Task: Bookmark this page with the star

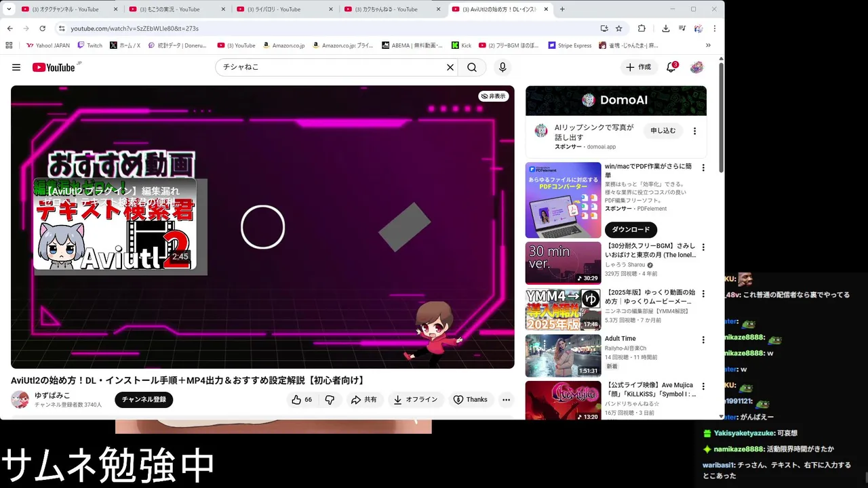Action: (618, 28)
